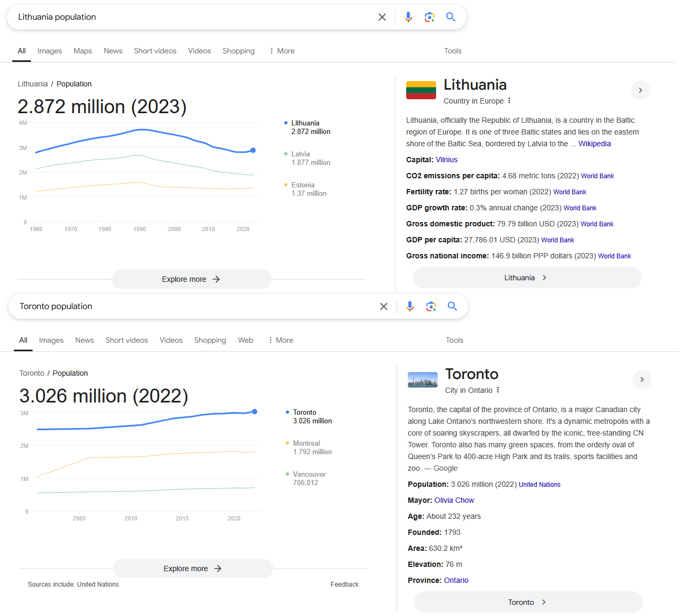
Task: Open World Bank link for Gross national income
Action: point(615,256)
